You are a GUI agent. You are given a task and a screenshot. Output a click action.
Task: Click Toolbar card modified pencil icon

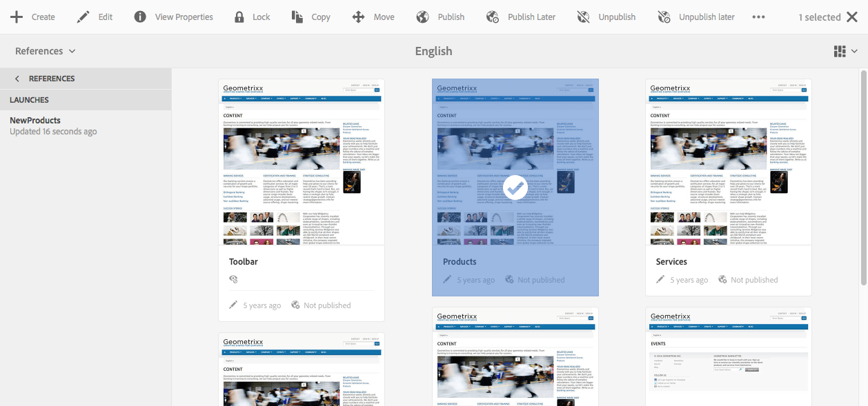pos(233,305)
